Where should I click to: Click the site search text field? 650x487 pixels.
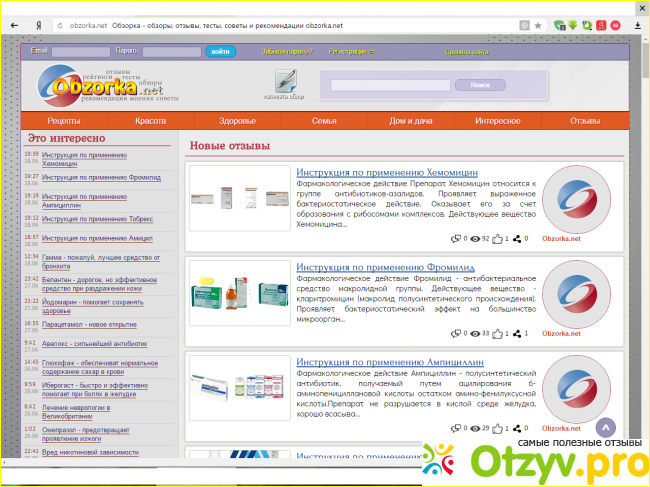point(384,86)
